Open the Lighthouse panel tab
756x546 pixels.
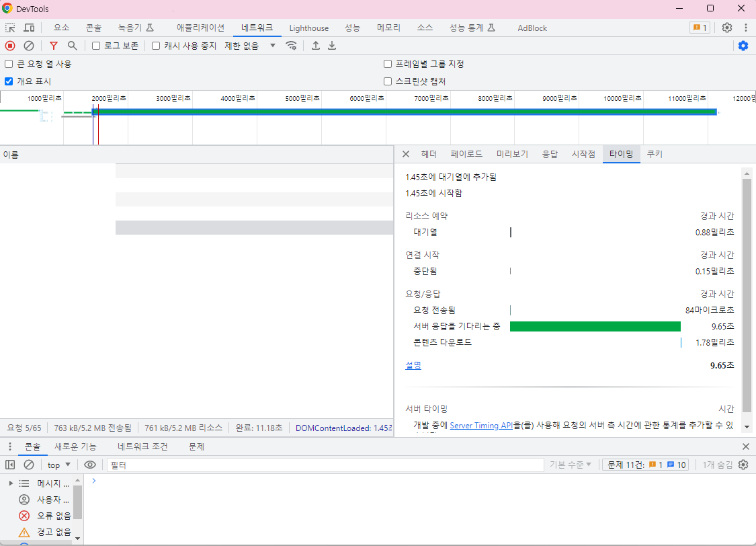click(x=309, y=28)
